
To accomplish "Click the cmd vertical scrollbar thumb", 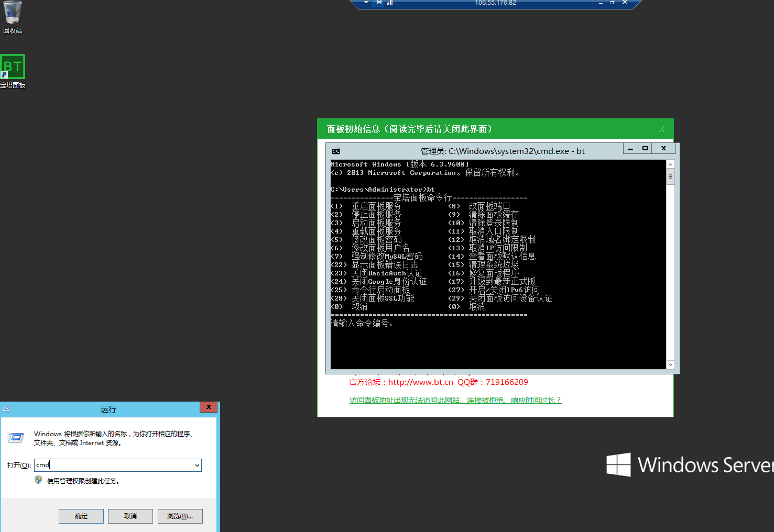I will click(x=670, y=177).
